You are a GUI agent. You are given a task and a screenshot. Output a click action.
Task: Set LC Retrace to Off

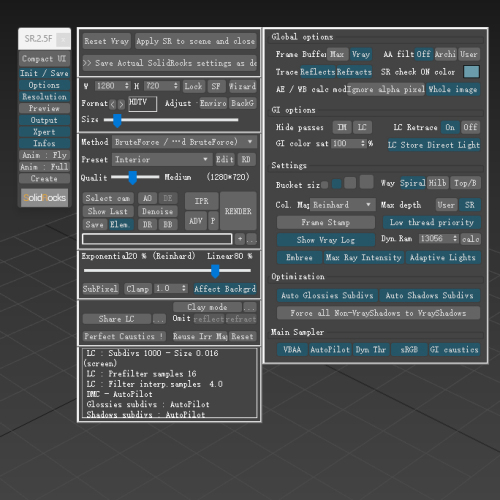click(x=470, y=127)
